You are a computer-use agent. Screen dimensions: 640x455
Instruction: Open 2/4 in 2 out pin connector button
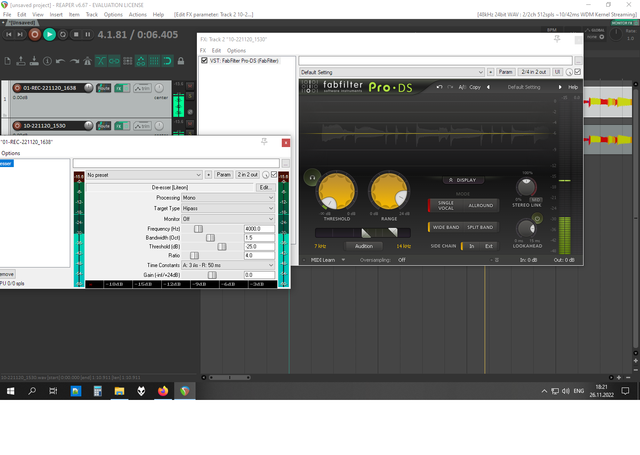click(534, 72)
